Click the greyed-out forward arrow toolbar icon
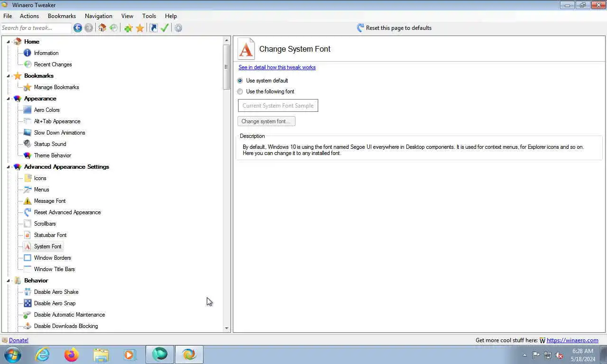The height and width of the screenshot is (364, 607). coord(89,28)
